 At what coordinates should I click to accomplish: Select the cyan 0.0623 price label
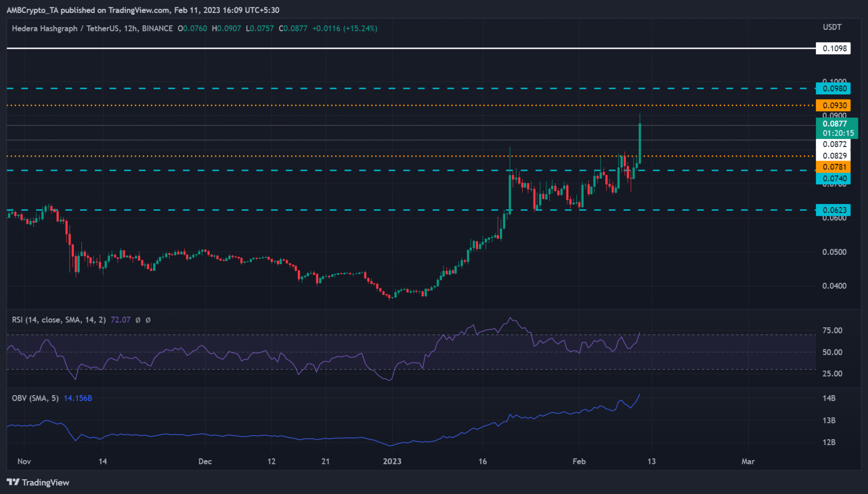coord(834,210)
